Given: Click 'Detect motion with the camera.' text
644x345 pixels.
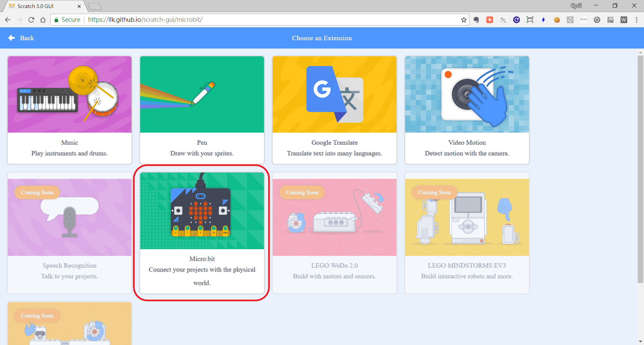Looking at the screenshot, I should pos(467,153).
